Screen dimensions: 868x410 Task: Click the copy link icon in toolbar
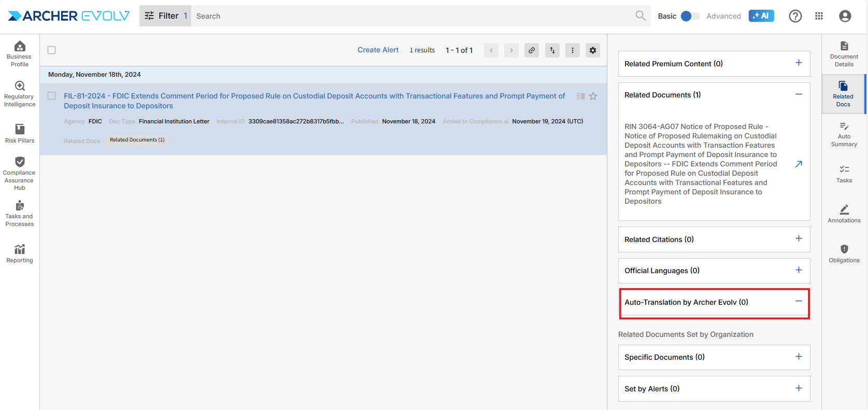(x=531, y=50)
